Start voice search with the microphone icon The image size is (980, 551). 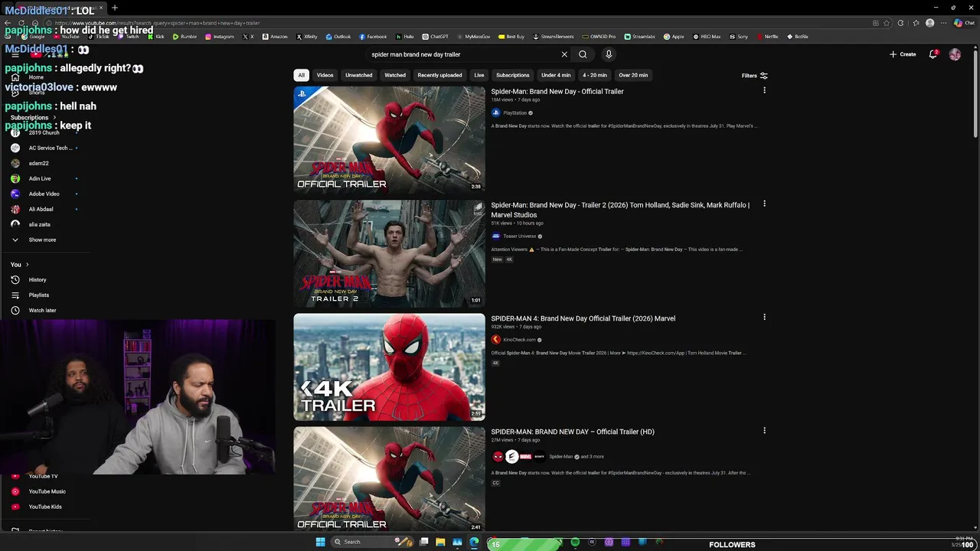coord(609,54)
